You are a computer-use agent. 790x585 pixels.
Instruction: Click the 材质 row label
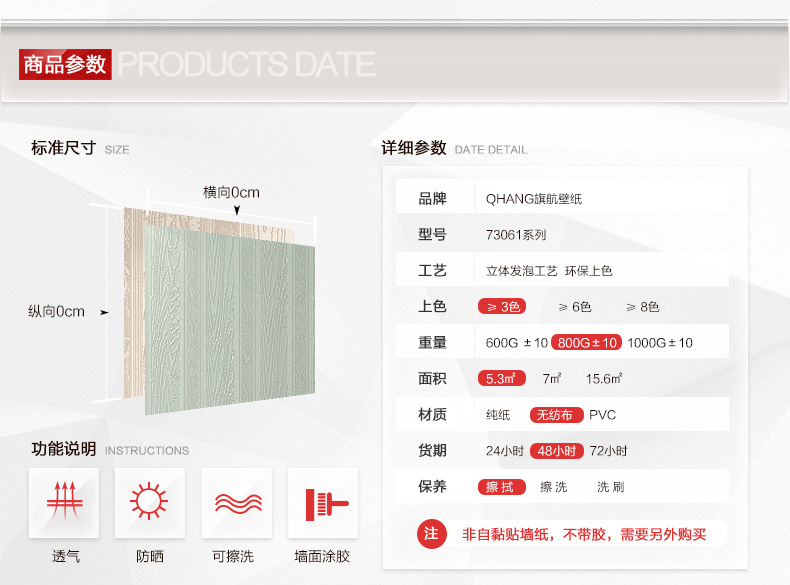pos(432,415)
